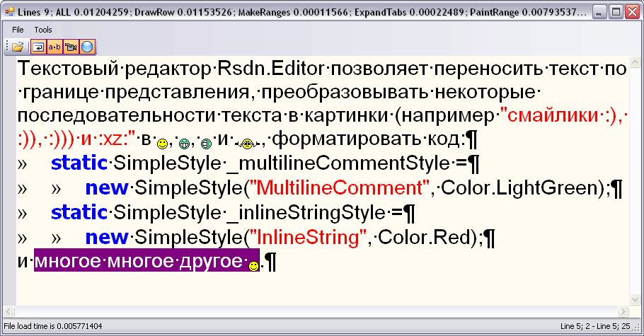The height and width of the screenshot is (336, 644).
Task: Click the open folder icon in toolbar
Action: (18, 47)
